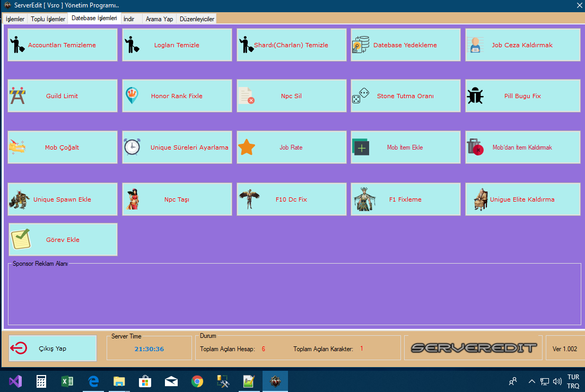This screenshot has height=392, width=585.
Task: Click the Honor Rank Fixle crown pin icon
Action: [x=132, y=95]
